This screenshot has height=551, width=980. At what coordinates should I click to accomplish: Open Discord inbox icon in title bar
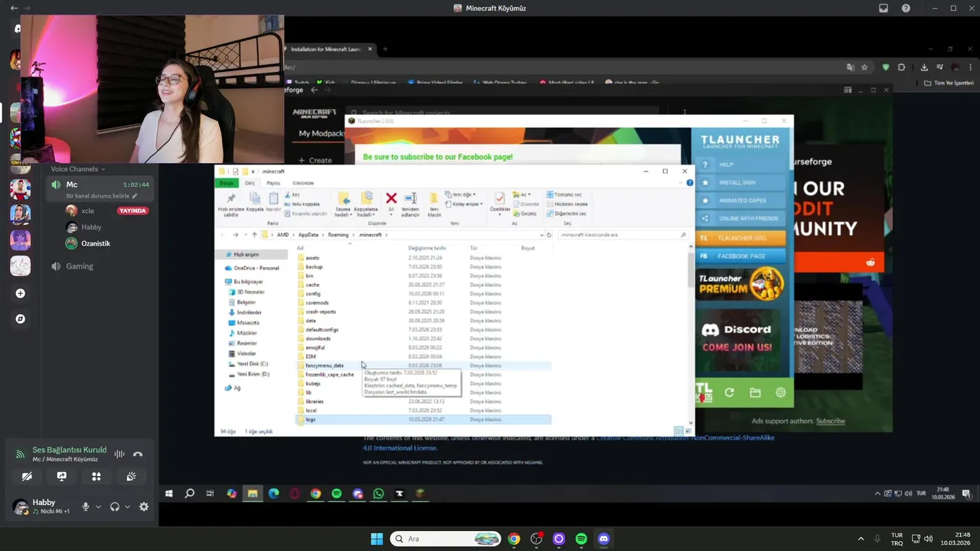(x=884, y=8)
